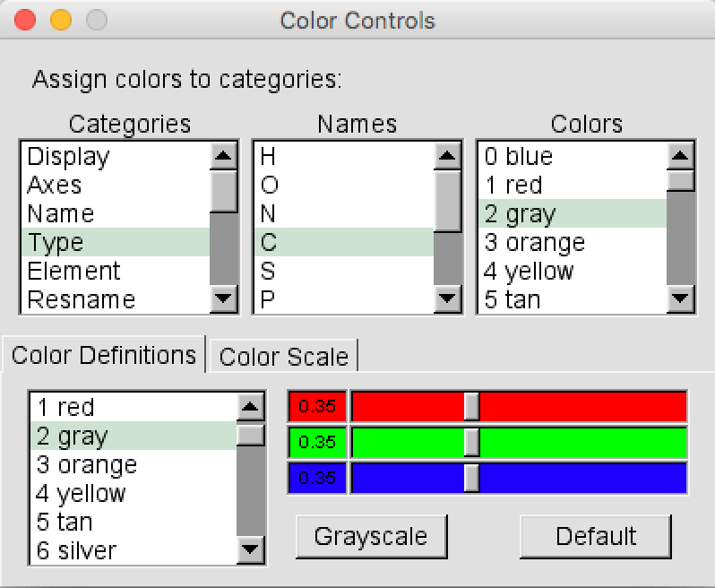Select 6 silver in color definitions list
This screenshot has height=588, width=715.
76,549
